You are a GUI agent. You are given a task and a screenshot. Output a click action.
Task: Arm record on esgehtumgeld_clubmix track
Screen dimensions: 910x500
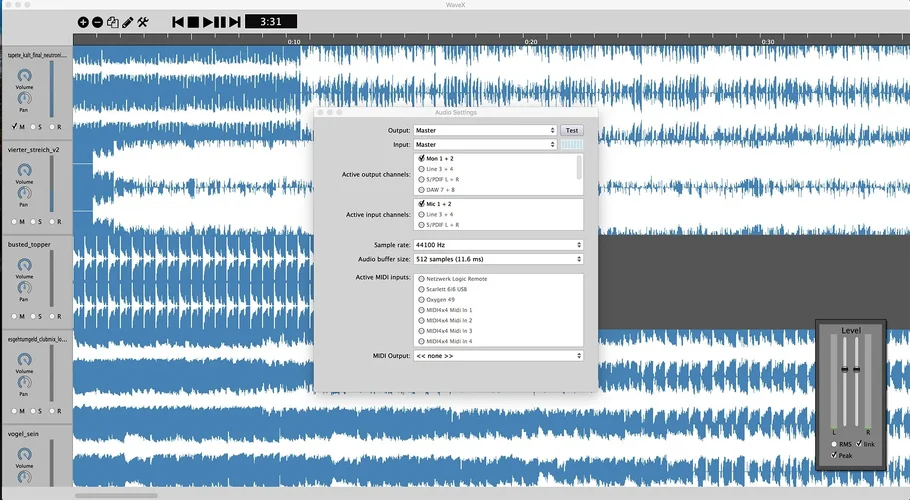52,411
